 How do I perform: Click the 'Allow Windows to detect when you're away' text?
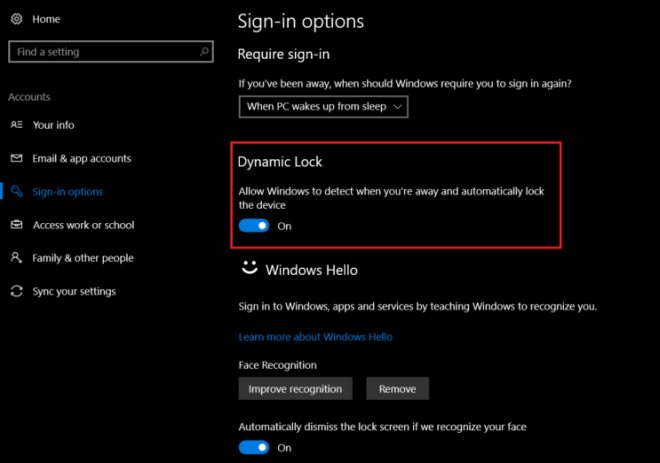click(x=391, y=198)
